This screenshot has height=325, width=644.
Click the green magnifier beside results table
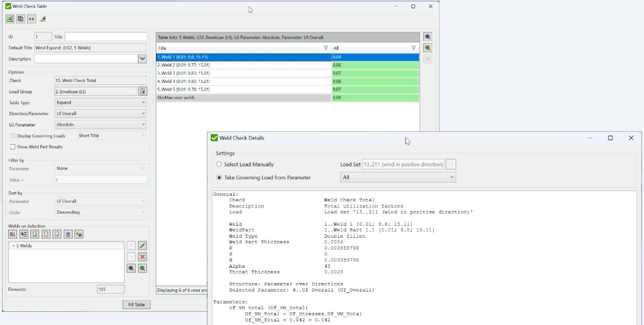point(428,48)
